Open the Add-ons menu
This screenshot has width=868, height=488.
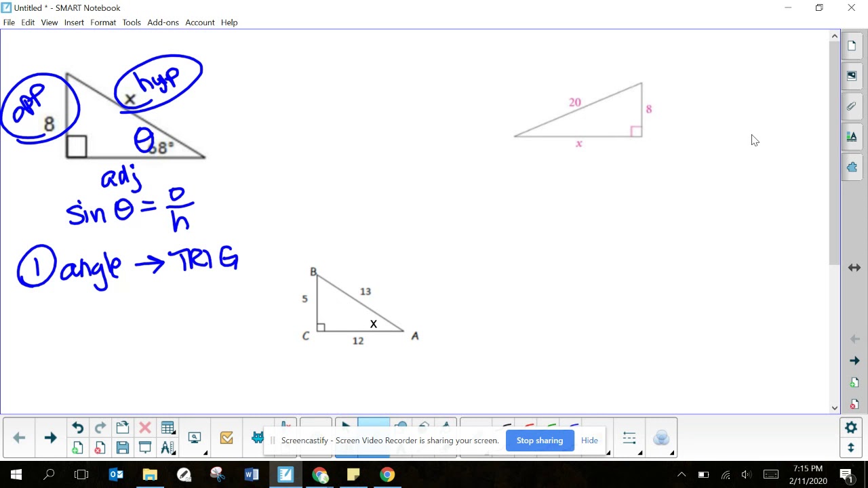[x=163, y=22]
